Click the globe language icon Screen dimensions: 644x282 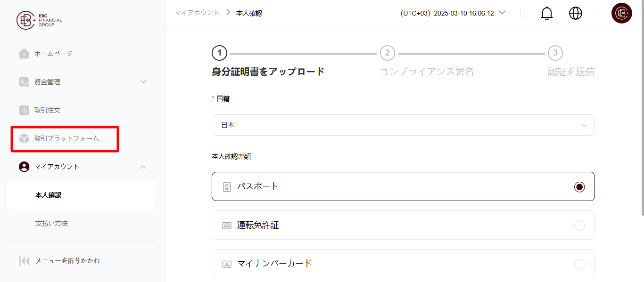(575, 13)
